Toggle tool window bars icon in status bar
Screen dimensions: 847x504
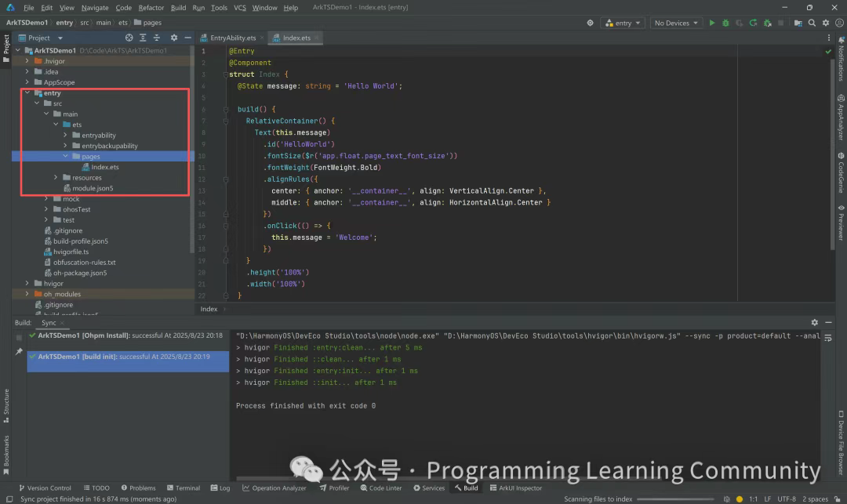[x=9, y=499]
